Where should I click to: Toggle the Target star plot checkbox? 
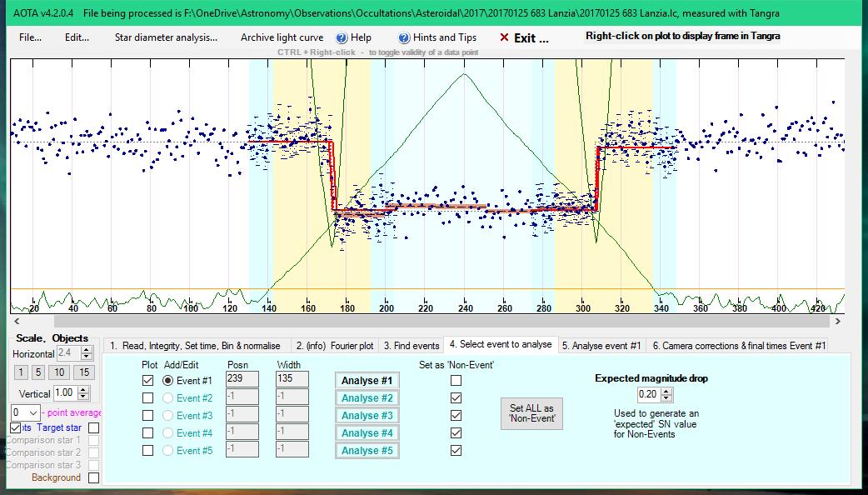click(16, 427)
